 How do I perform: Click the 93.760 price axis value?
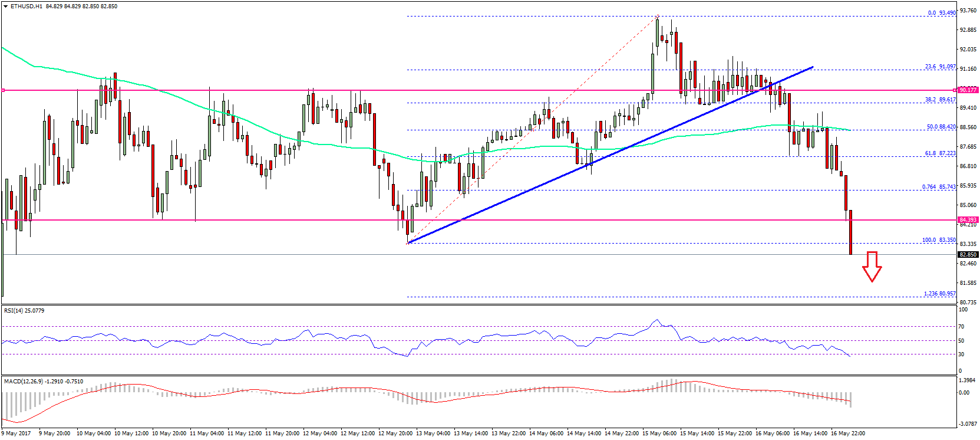[968, 11]
